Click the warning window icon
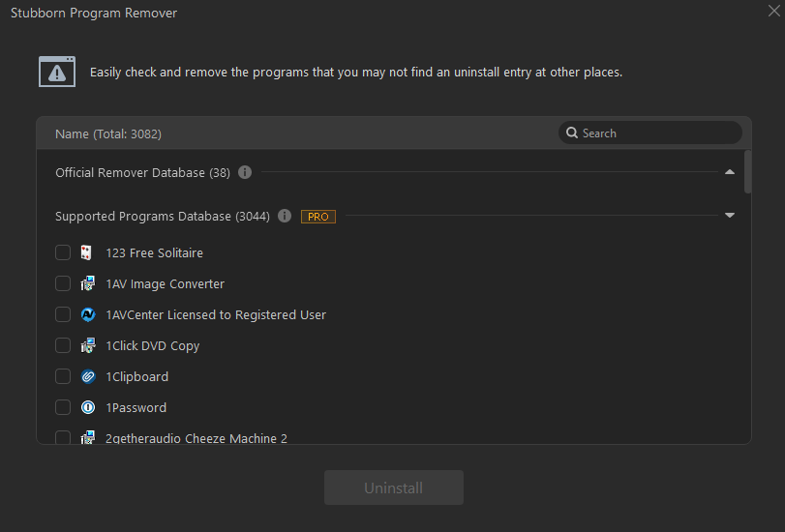This screenshot has width=785, height=532. (57, 72)
